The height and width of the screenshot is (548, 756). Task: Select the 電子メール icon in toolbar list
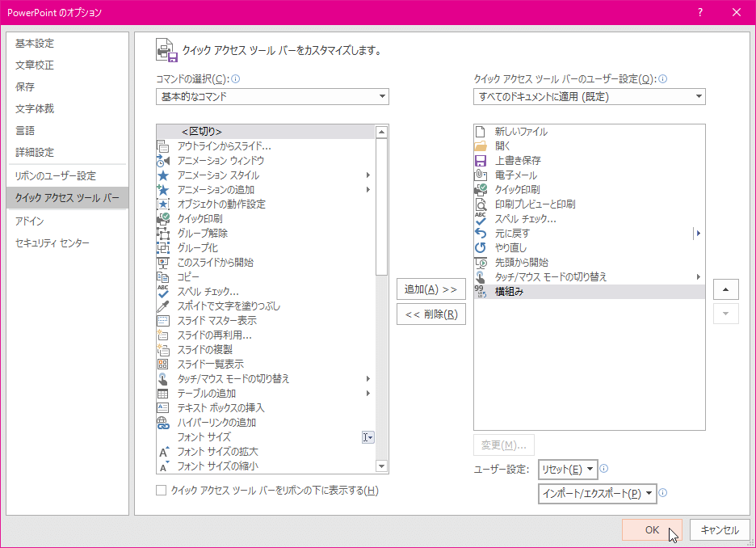481,175
